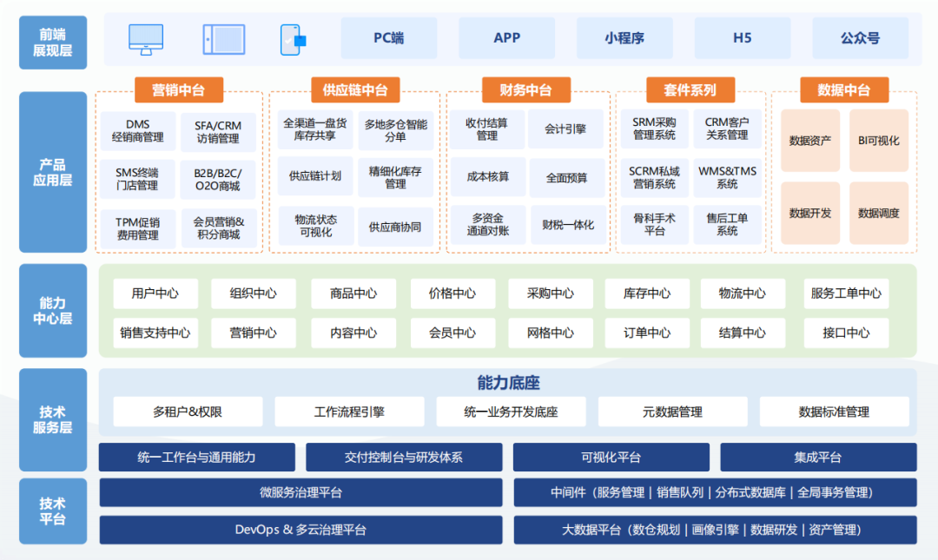Select 集成平台 bar
Image resolution: width=938 pixels, height=560 pixels.
pos(818,457)
